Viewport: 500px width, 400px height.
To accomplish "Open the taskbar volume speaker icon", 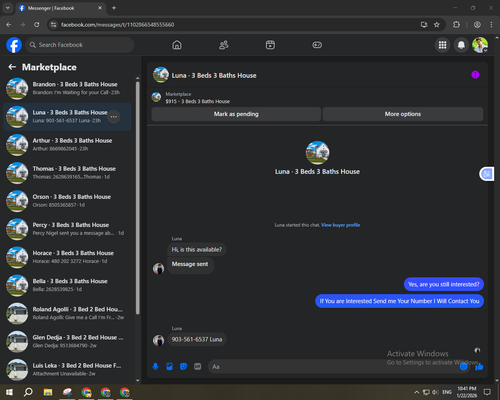I will click(x=435, y=392).
